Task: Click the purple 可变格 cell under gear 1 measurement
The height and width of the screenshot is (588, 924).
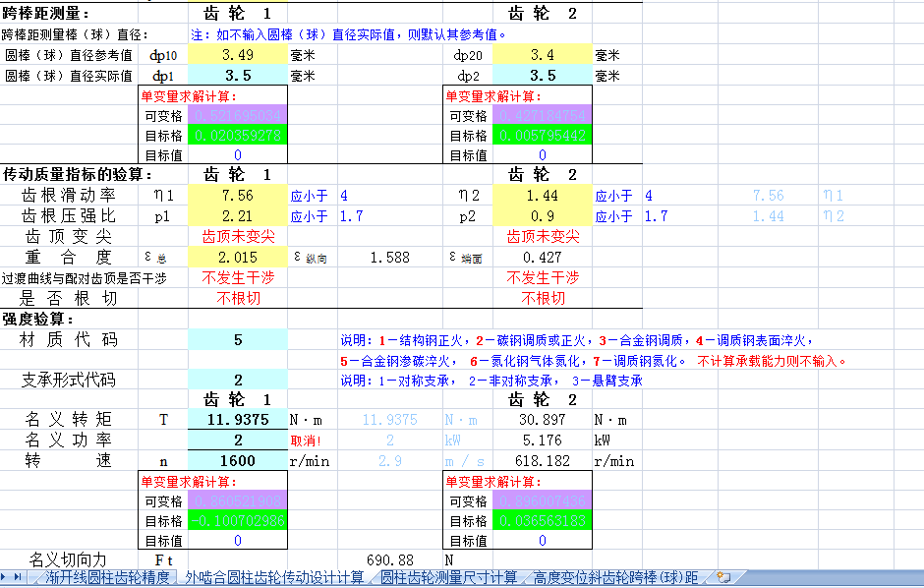Action: [x=238, y=115]
